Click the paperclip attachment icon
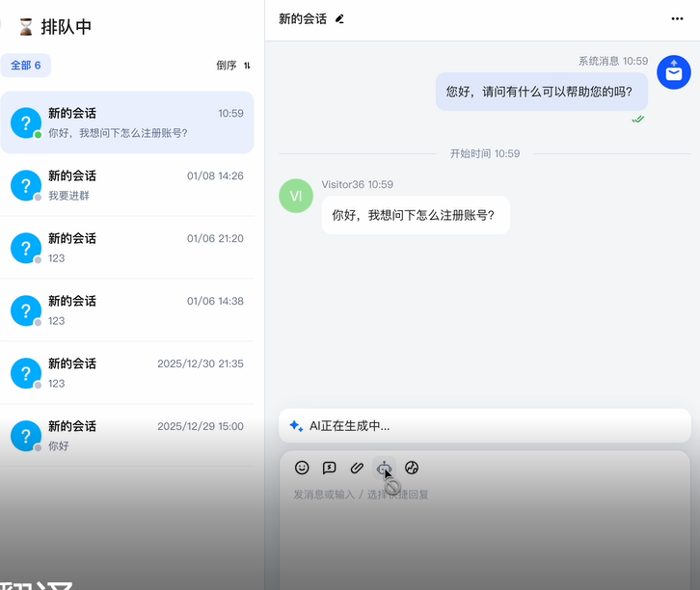Viewport: 700px width, 590px height. (x=357, y=468)
